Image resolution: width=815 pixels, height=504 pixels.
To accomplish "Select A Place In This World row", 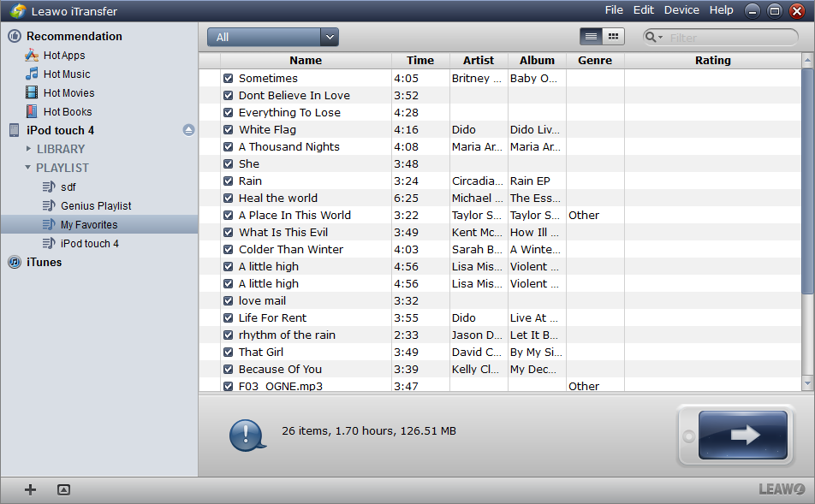I will [x=500, y=215].
